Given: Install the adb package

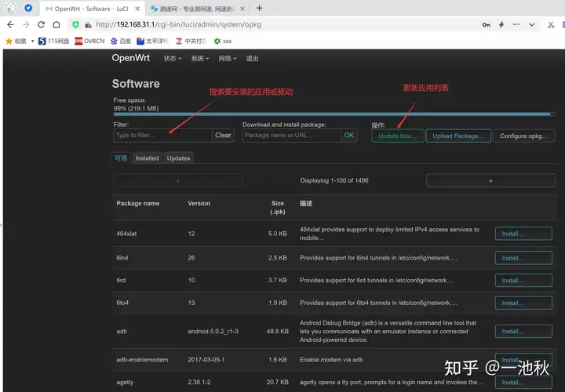Looking at the screenshot, I should click(x=523, y=331).
